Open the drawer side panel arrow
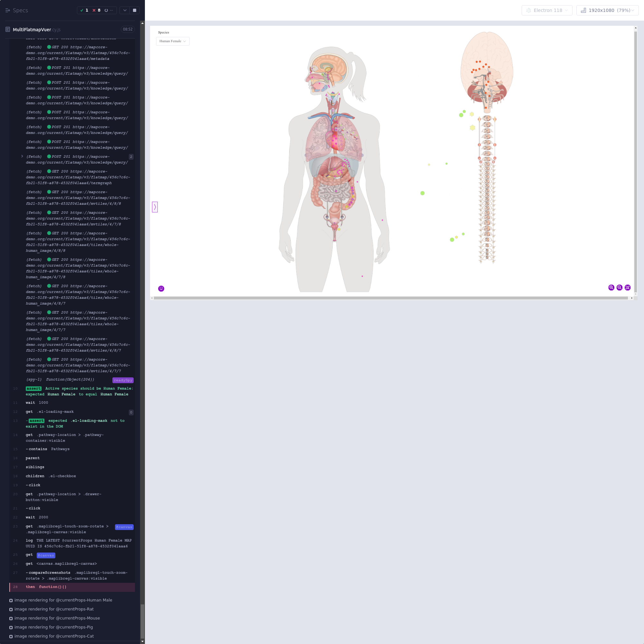Screen dimensions: 644x644 point(155,207)
